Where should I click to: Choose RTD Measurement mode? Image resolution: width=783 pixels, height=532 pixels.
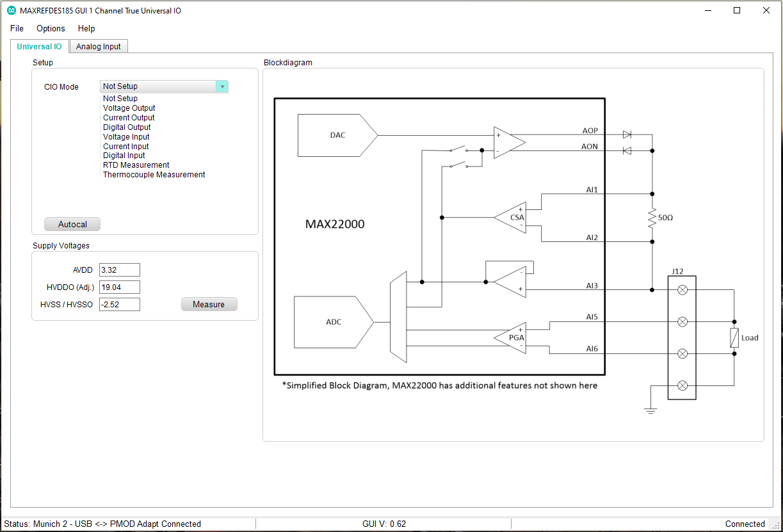pyautogui.click(x=136, y=165)
